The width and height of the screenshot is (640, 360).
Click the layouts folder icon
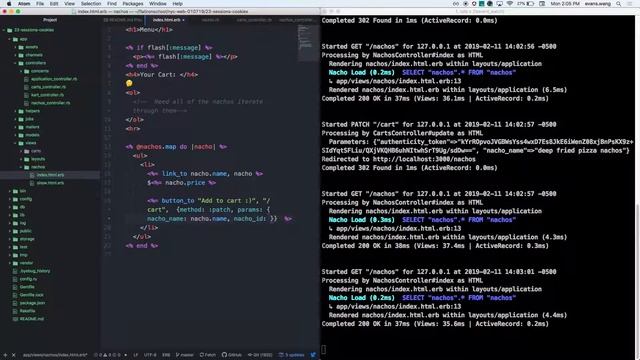click(x=27, y=159)
